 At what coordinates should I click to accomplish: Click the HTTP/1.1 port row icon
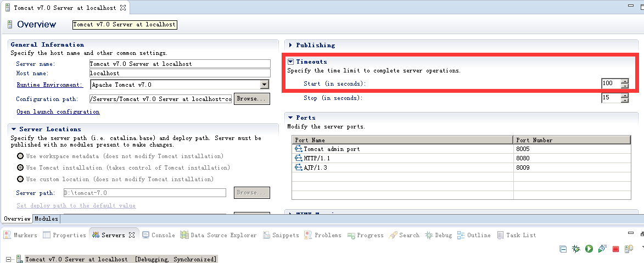coord(298,158)
